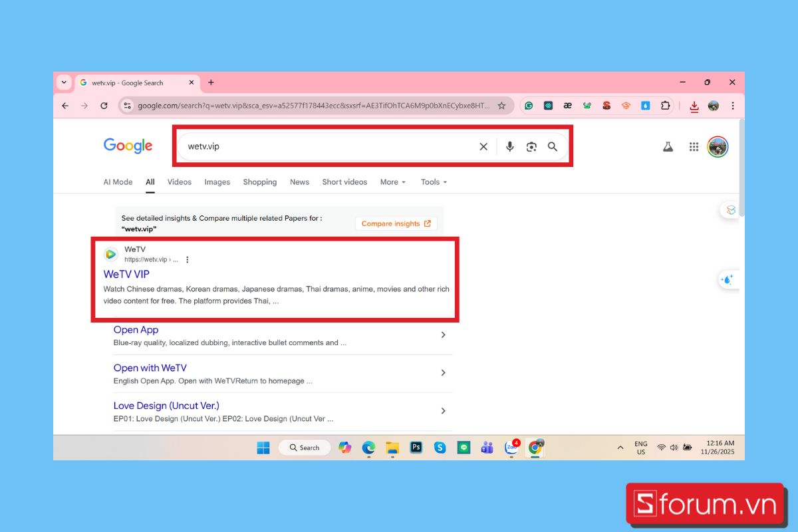Click the Chrome address bar URL
Viewport: 798px width, 532px height.
tap(314, 106)
